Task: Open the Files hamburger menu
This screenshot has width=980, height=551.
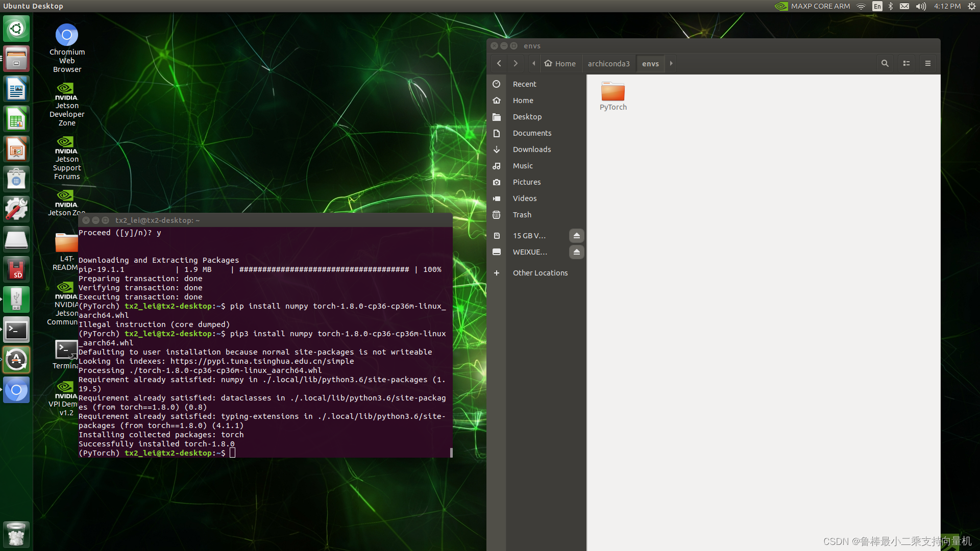Action: 928,63
